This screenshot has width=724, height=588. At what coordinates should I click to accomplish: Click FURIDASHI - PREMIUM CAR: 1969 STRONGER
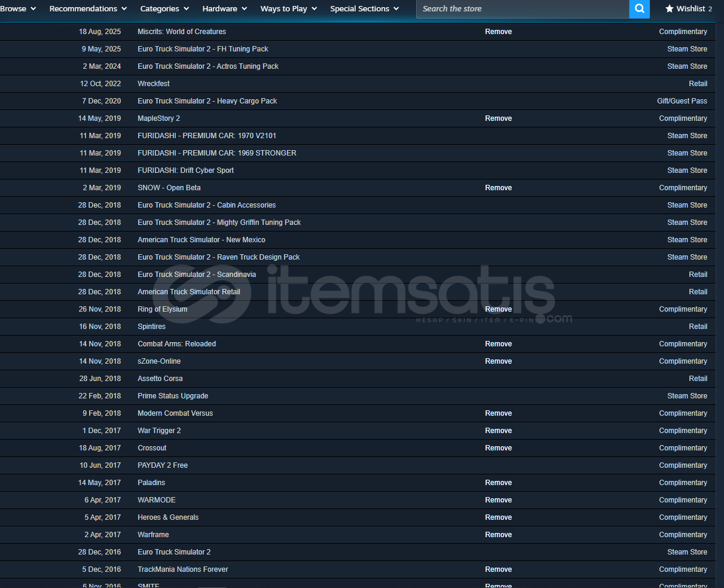(217, 153)
